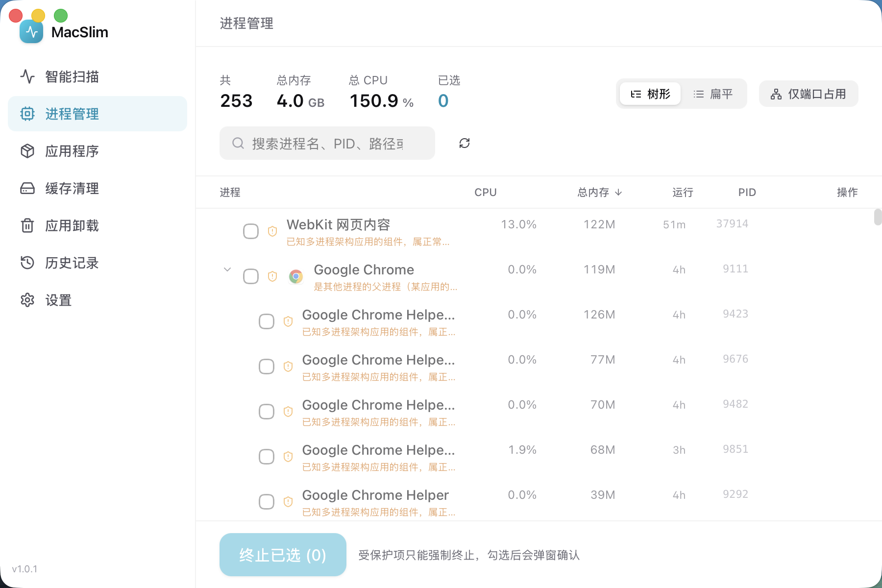Sort by 总内存 column header arrow
This screenshot has width=882, height=588.
tap(618, 192)
